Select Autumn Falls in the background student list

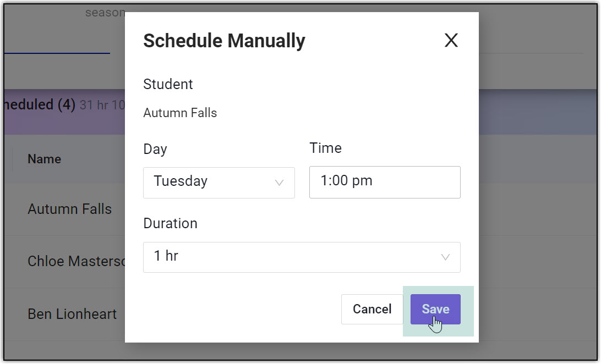tap(70, 209)
